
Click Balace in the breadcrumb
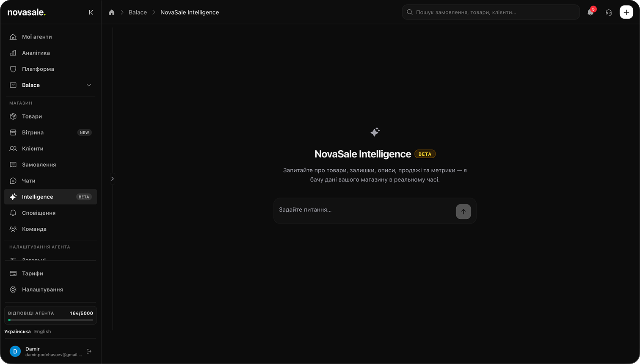pyautogui.click(x=138, y=12)
